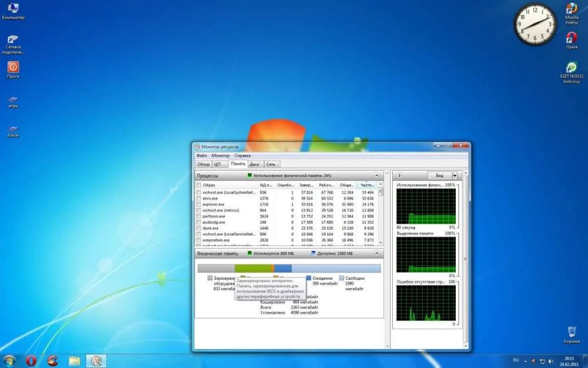Sort by the ИД п... column header

coord(266,185)
